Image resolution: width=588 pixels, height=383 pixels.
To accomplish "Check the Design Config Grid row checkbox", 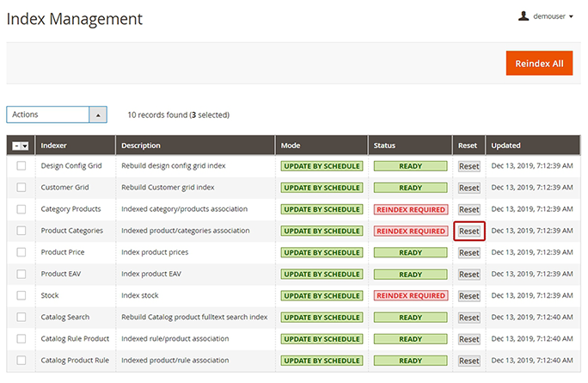I will [21, 166].
